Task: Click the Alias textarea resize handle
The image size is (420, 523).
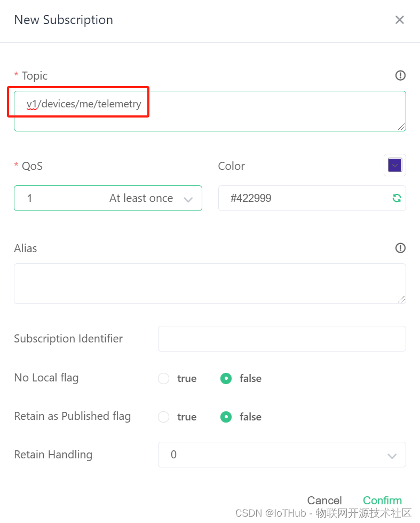Action: pyautogui.click(x=401, y=299)
